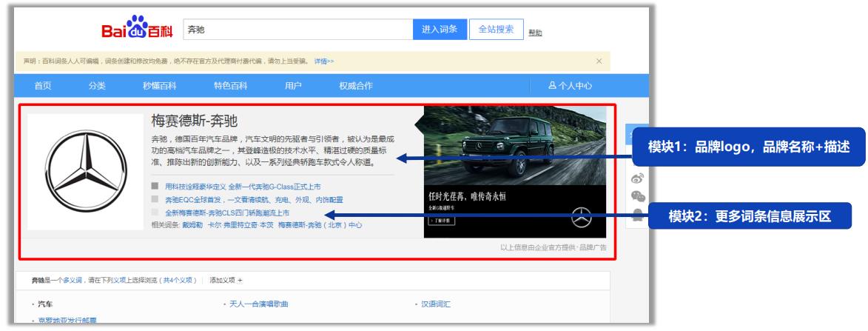Click the small Mercedes star in the ad

point(582,217)
